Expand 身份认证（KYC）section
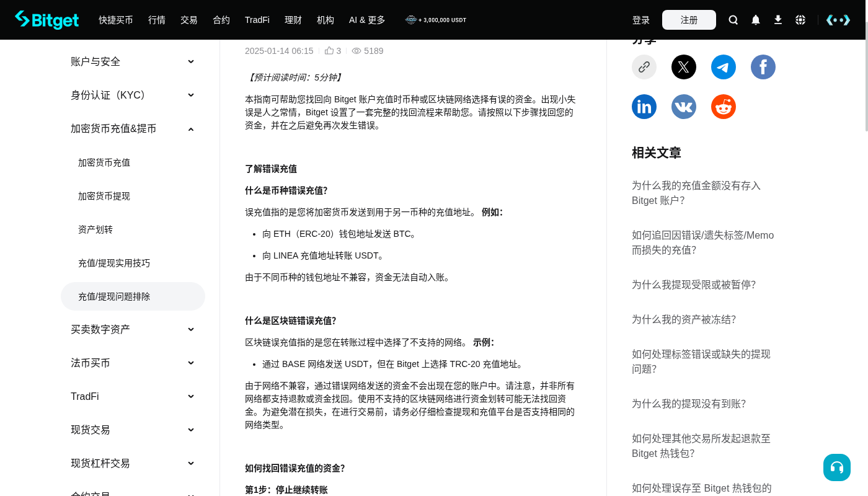The width and height of the screenshot is (868, 496). coord(133,95)
